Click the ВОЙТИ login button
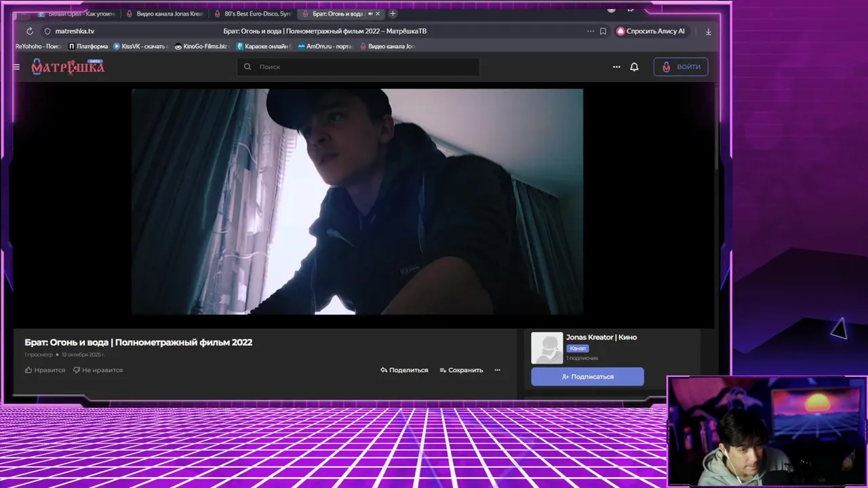This screenshot has width=868, height=488. pos(681,66)
